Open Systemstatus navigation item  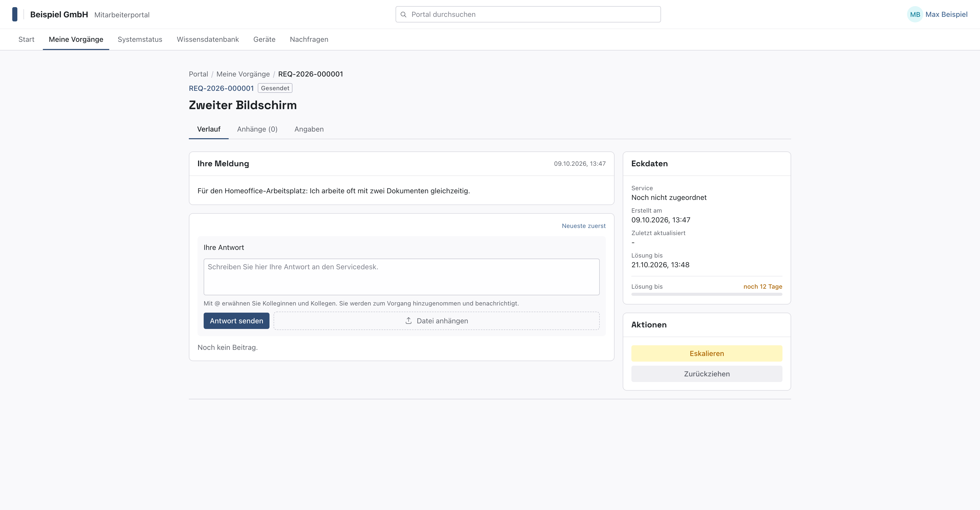point(140,40)
